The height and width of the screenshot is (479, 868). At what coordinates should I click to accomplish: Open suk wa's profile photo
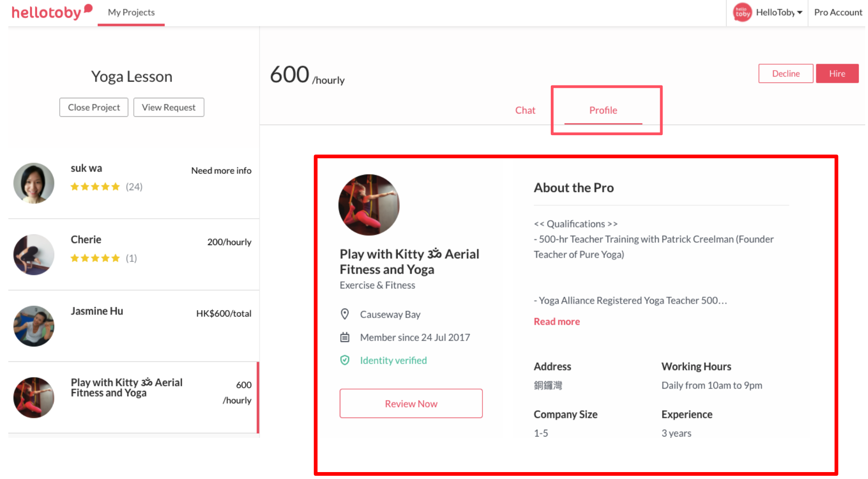[x=34, y=183]
